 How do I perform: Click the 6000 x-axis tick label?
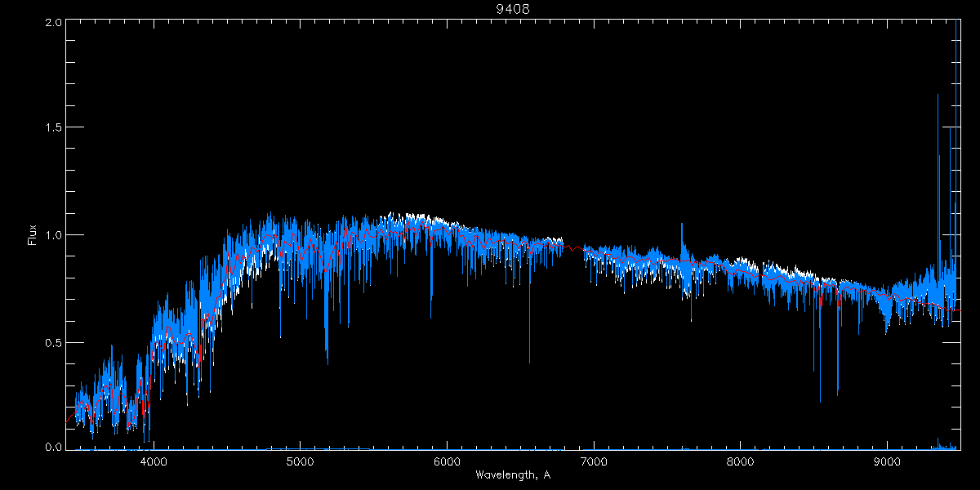coord(448,461)
